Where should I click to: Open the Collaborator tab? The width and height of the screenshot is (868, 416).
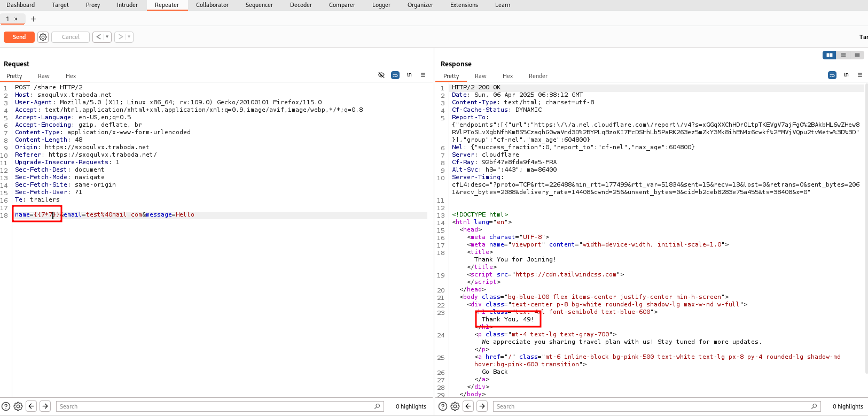pyautogui.click(x=212, y=5)
